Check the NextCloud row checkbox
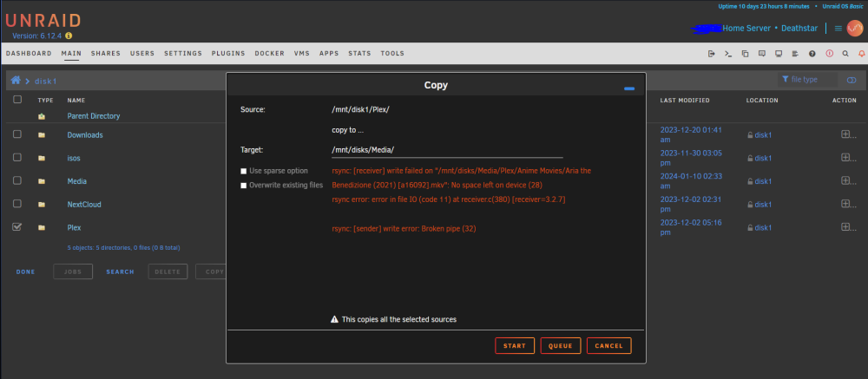The width and height of the screenshot is (868, 379). [x=17, y=204]
